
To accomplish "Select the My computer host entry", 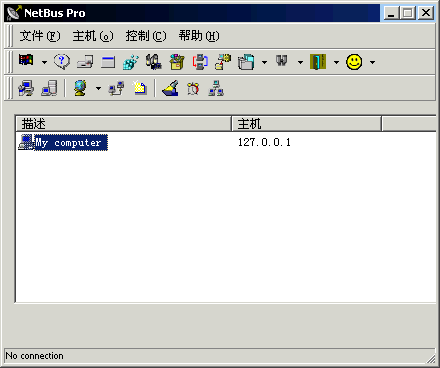I will [71, 143].
